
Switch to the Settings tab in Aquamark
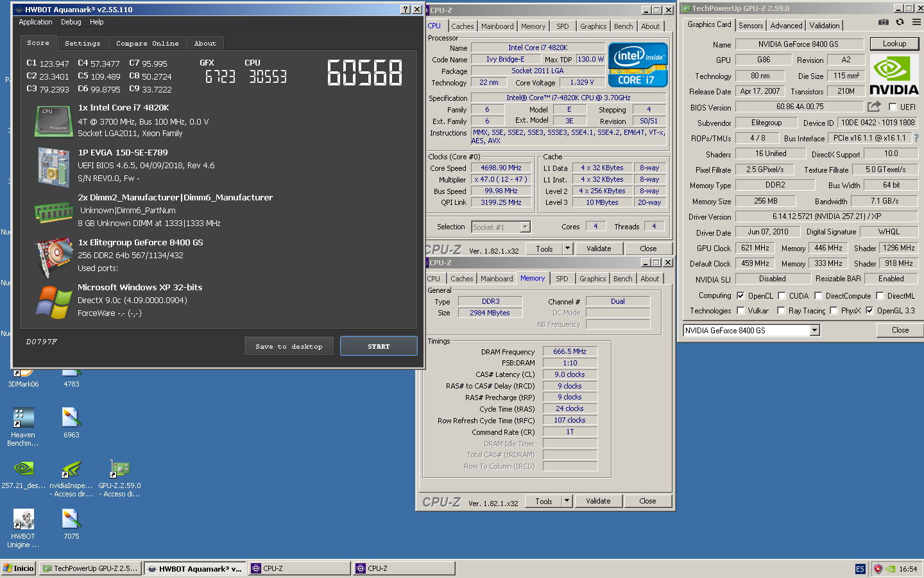point(83,43)
